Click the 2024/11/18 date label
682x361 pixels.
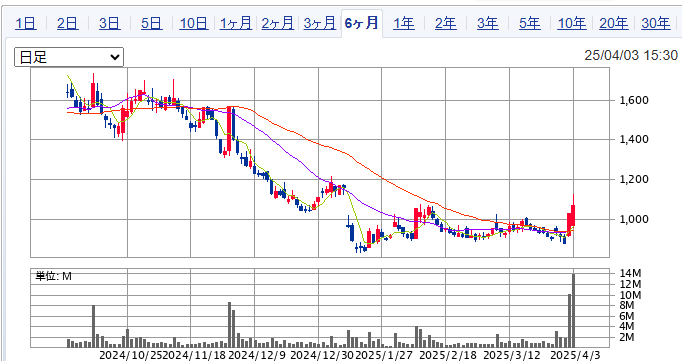pos(194,355)
